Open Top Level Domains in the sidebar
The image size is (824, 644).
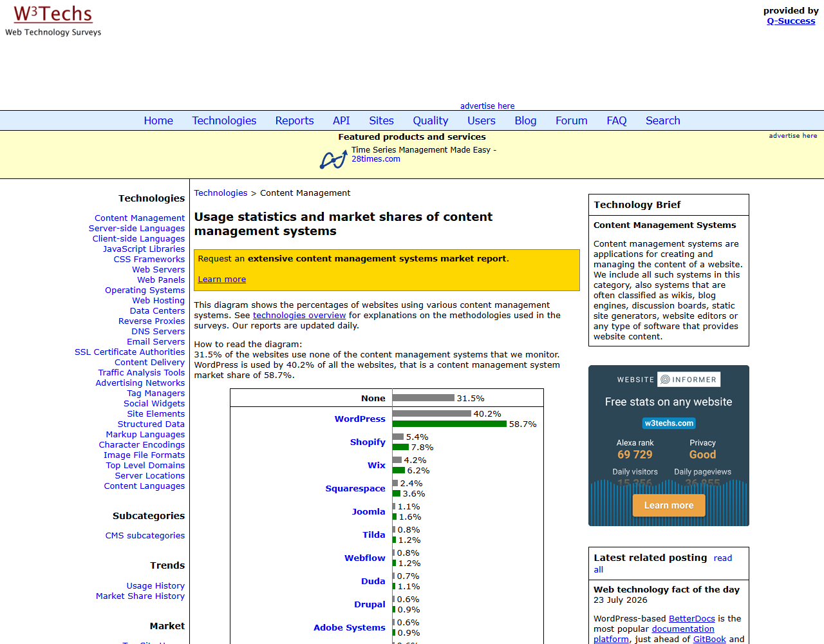click(x=145, y=465)
